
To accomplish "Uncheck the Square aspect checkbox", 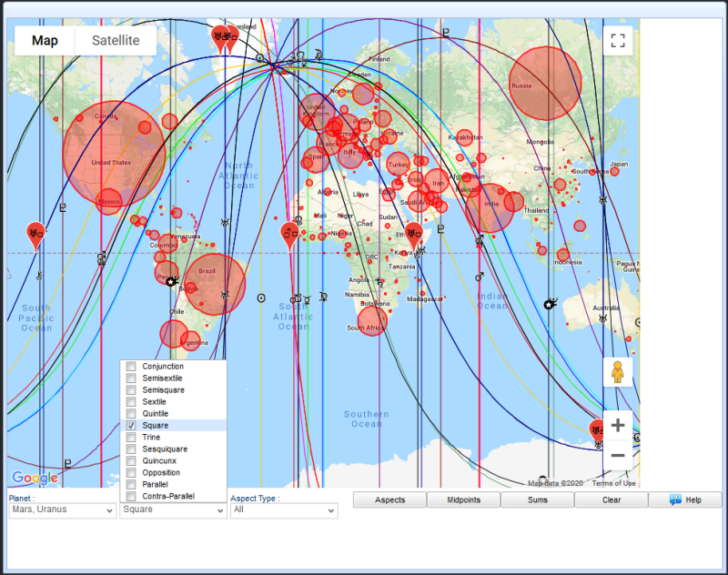I will click(131, 426).
